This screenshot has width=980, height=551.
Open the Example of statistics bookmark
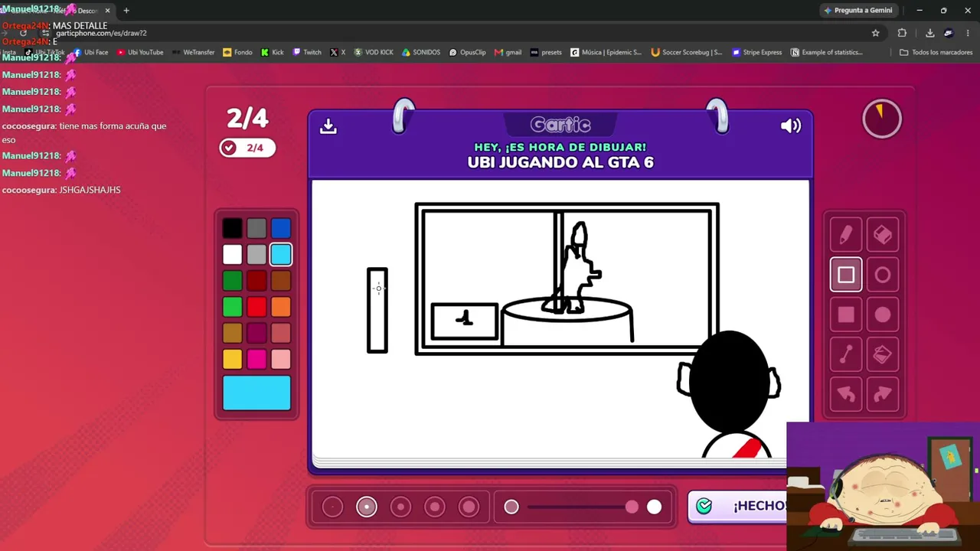(827, 52)
